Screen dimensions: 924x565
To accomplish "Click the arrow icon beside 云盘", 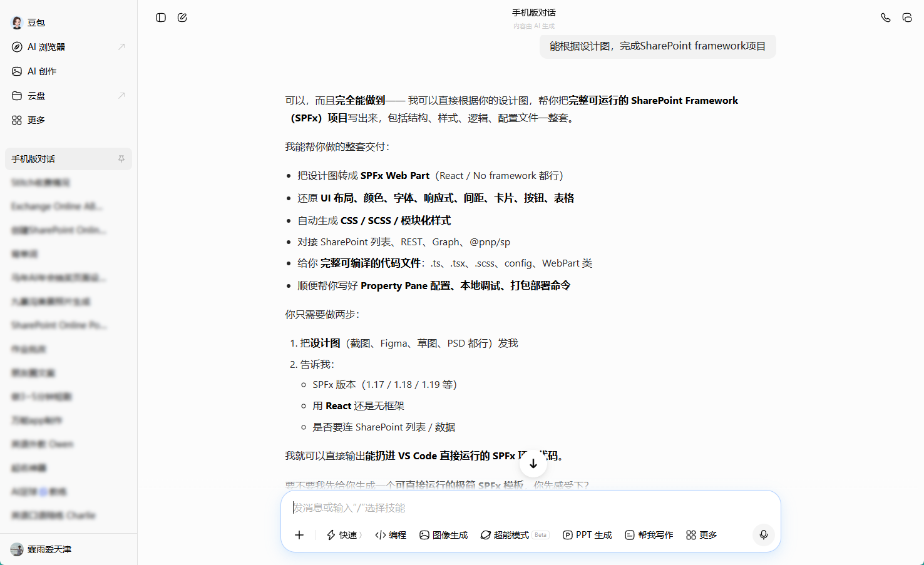I will point(121,96).
